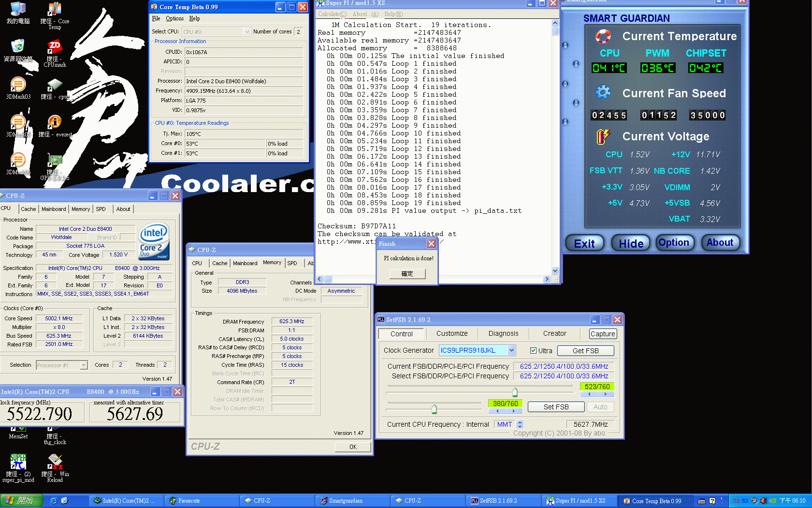Click the Super PI title bar icon
Screen dimensions: 812x508
320,3
